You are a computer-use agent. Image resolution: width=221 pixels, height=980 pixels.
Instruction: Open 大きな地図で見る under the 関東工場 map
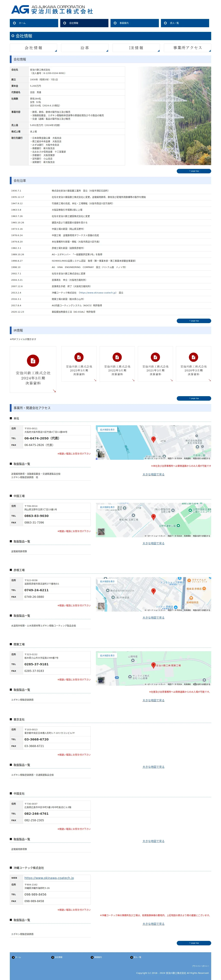(153, 700)
